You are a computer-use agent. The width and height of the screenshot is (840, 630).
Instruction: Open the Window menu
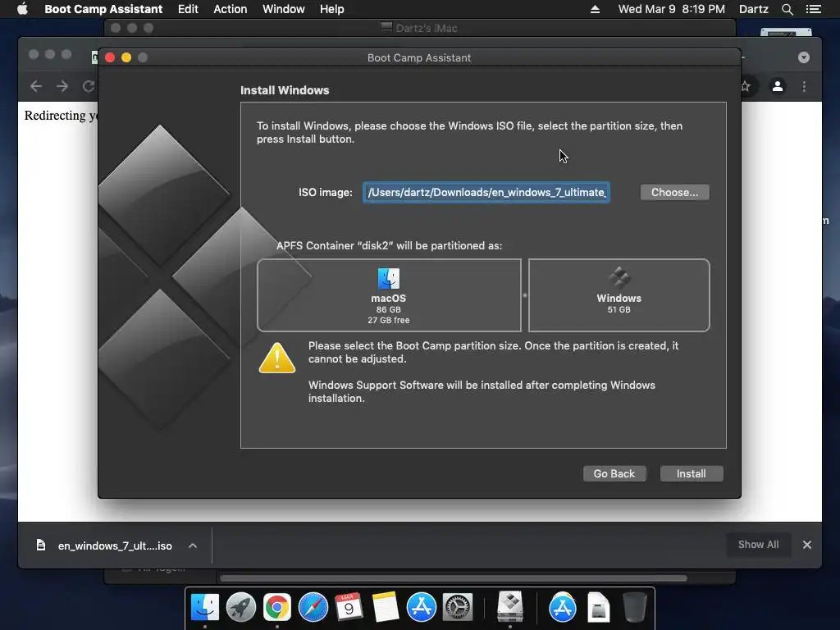click(283, 9)
